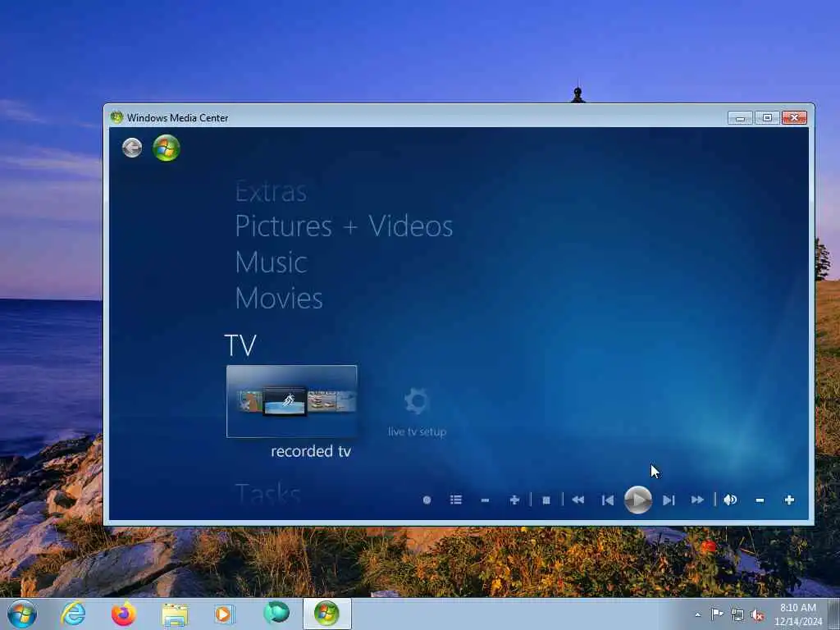Click the Skip back button
The image size is (840, 630).
coord(608,500)
